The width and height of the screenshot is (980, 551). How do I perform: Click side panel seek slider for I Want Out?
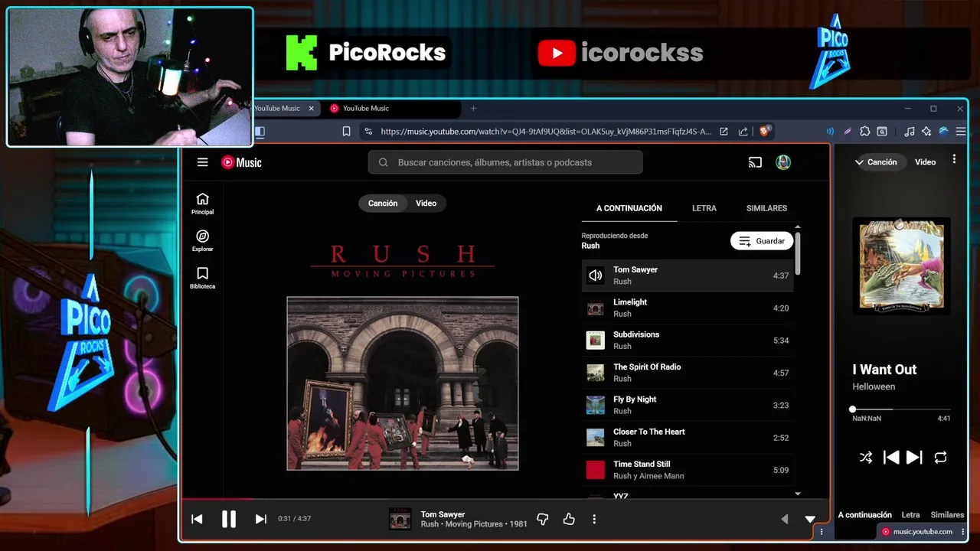[901, 409]
